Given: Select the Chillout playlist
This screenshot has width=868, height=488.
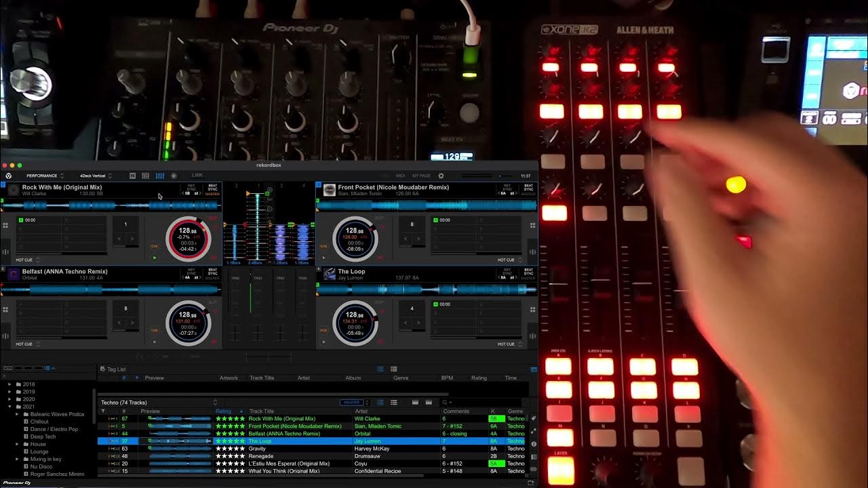Looking at the screenshot, I should pos(39,422).
